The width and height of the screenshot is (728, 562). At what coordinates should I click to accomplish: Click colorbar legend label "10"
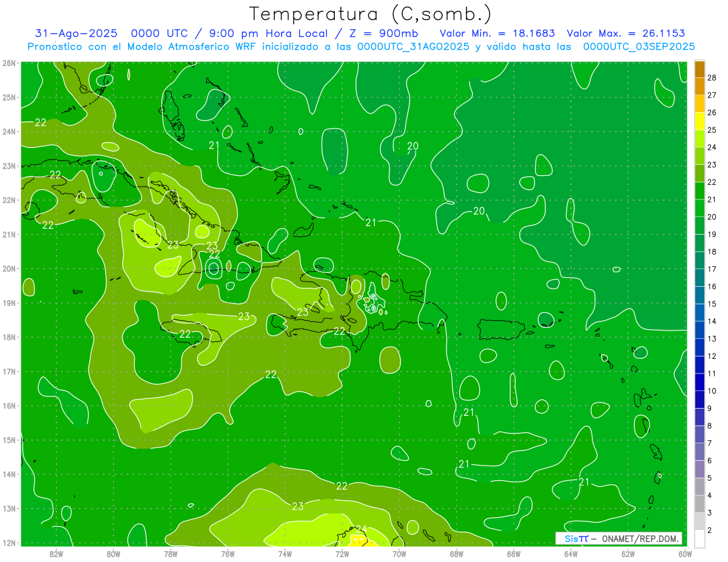click(x=712, y=391)
